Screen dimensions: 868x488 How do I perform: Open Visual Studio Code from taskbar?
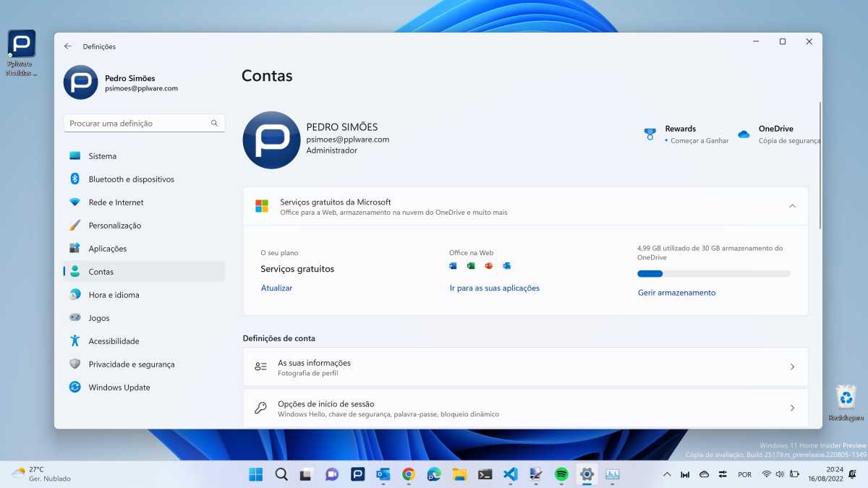pos(510,474)
